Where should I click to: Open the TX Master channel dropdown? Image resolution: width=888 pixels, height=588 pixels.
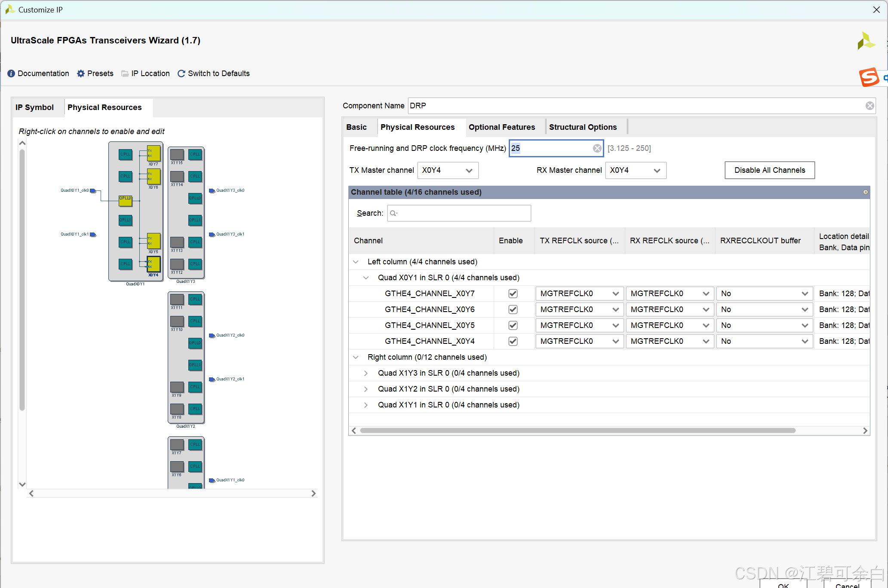pyautogui.click(x=447, y=170)
